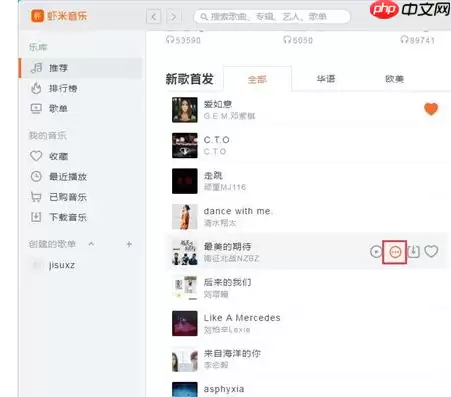Click the 我的音乐 section label
This screenshot has height=397, width=451.
(x=47, y=135)
